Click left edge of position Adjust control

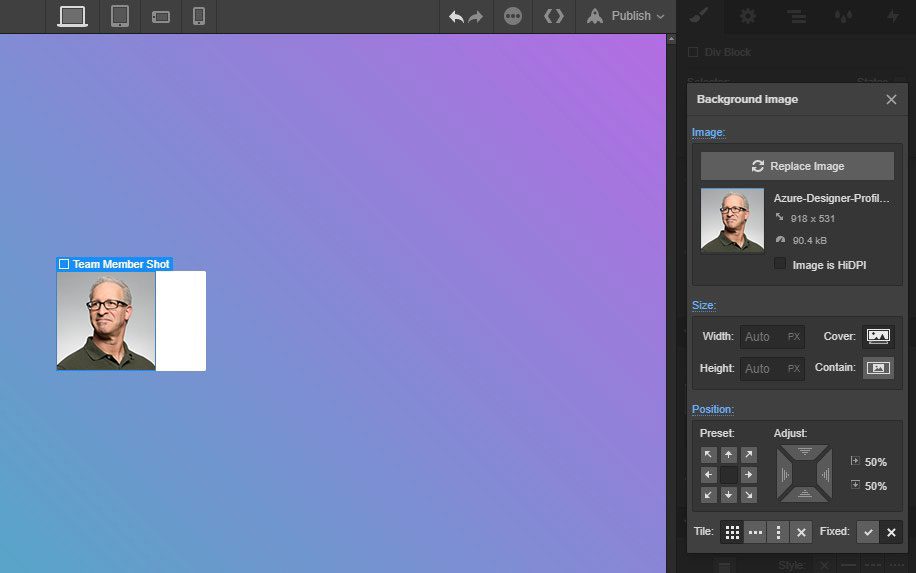[x=784, y=474]
